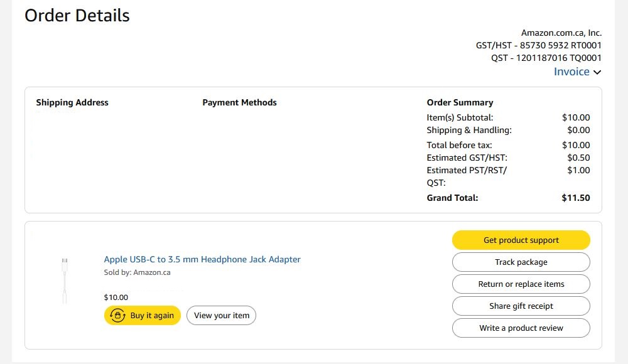
Task: Click the Grand Total amount $11.50
Action: point(575,198)
